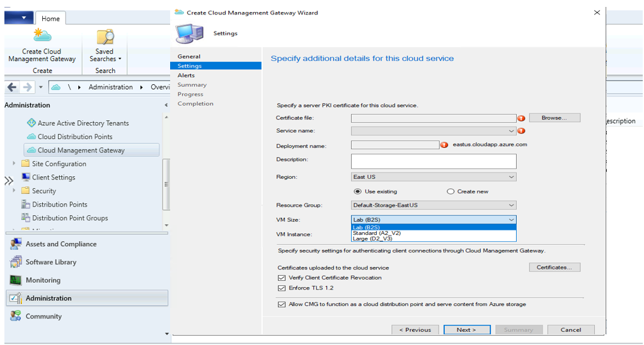Click the Progress wizard step

(x=190, y=94)
